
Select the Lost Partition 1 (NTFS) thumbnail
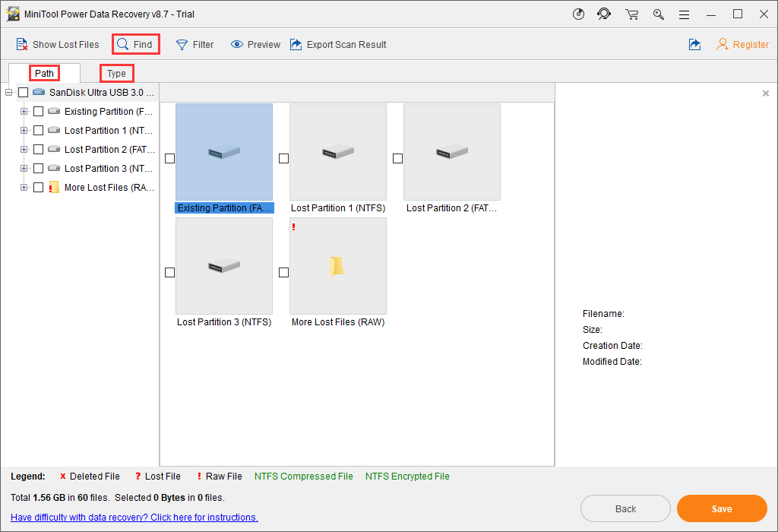[338, 152]
